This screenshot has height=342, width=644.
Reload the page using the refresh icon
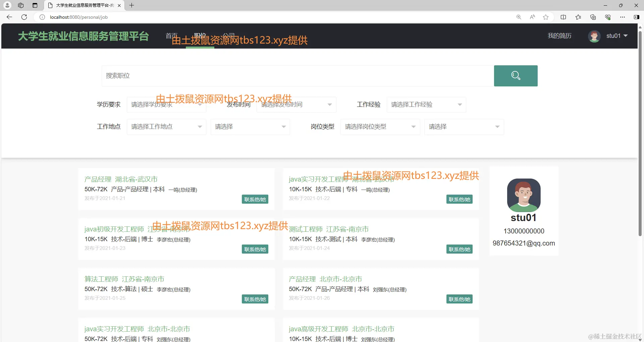coord(24,17)
